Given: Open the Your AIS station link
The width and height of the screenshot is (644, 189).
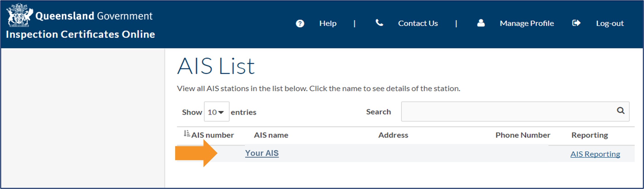Looking at the screenshot, I should (262, 153).
